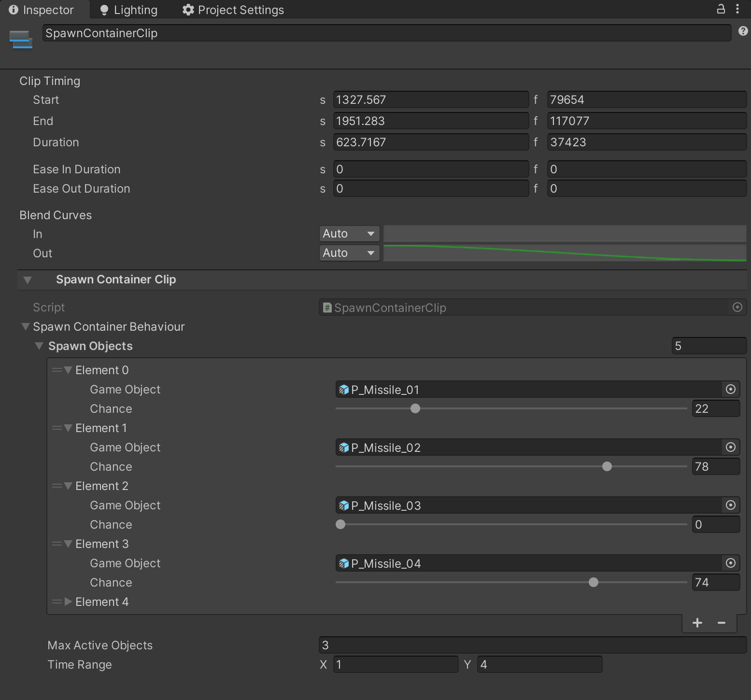
Task: Click the Element 1 Chance slider handle
Action: click(607, 466)
